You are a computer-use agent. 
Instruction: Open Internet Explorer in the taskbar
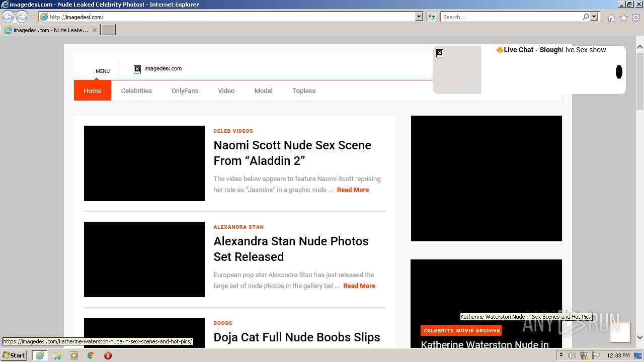point(40,355)
